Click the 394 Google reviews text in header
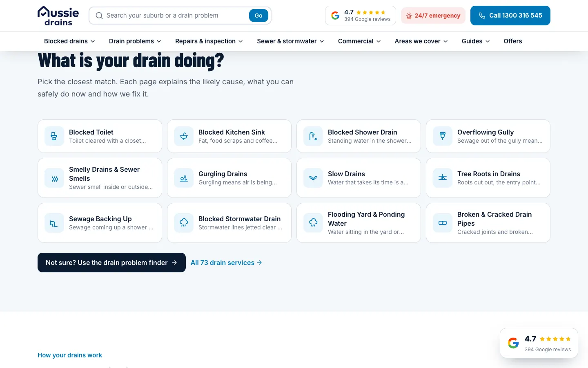The height and width of the screenshot is (368, 588). [x=367, y=19]
